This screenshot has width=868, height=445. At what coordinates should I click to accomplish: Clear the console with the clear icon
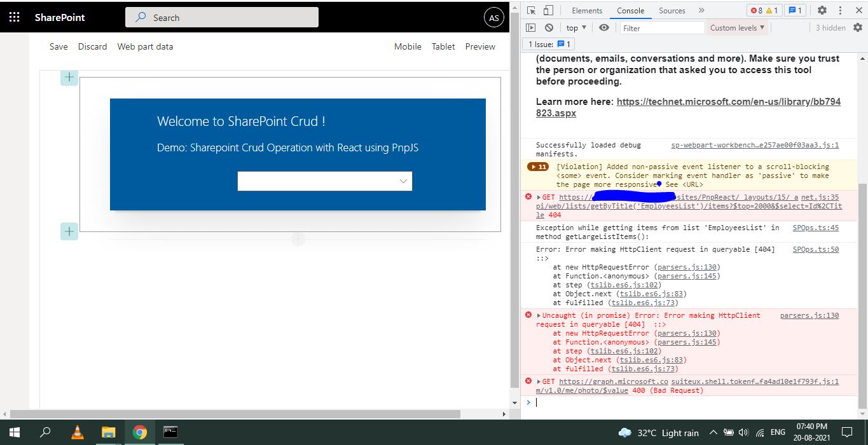pyautogui.click(x=548, y=27)
